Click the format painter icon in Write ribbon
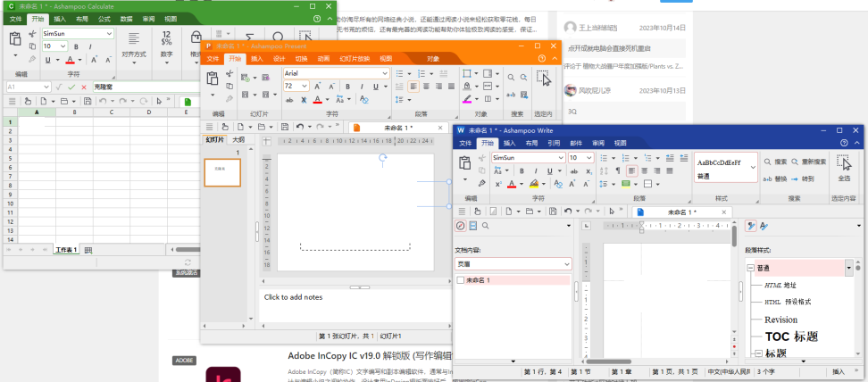The image size is (868, 382). [481, 183]
